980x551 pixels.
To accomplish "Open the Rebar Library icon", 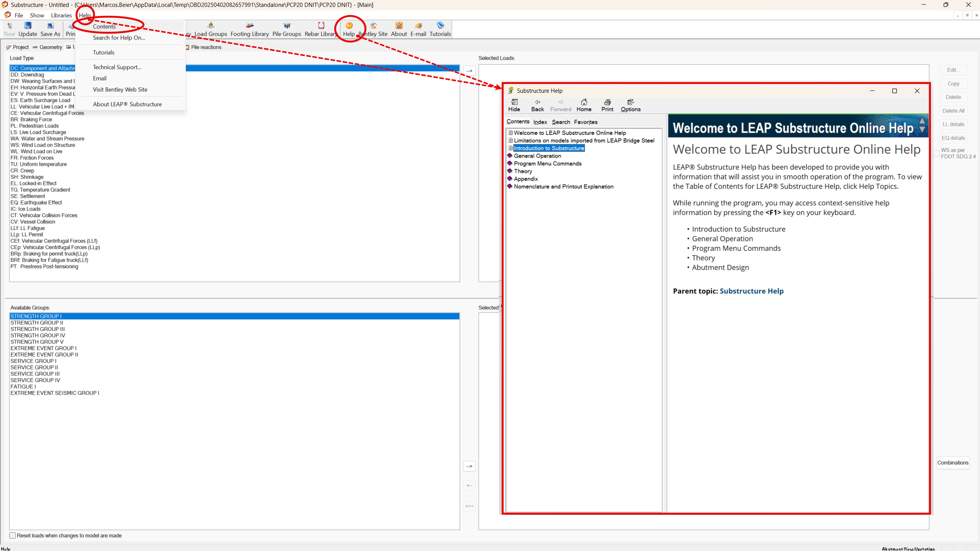I will tap(321, 29).
